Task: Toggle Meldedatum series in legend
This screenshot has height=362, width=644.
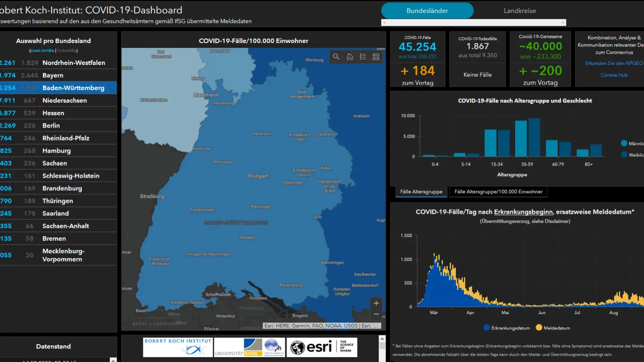Action: click(x=553, y=328)
